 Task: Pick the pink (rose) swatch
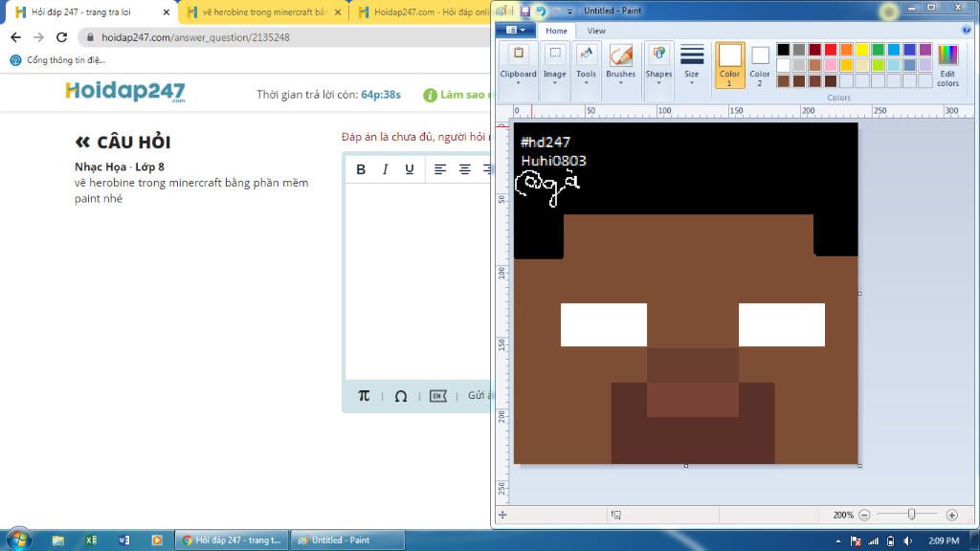pyautogui.click(x=831, y=65)
